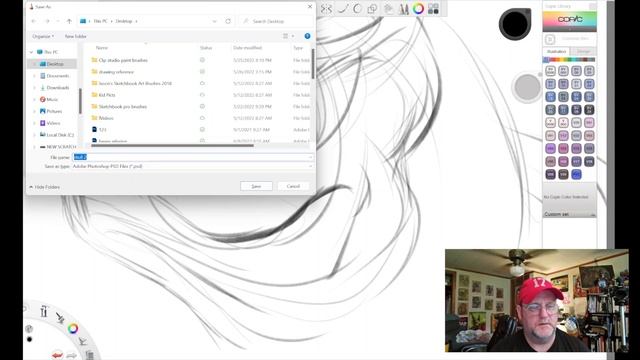
Task: Open the Organize dropdown menu
Action: (43, 36)
